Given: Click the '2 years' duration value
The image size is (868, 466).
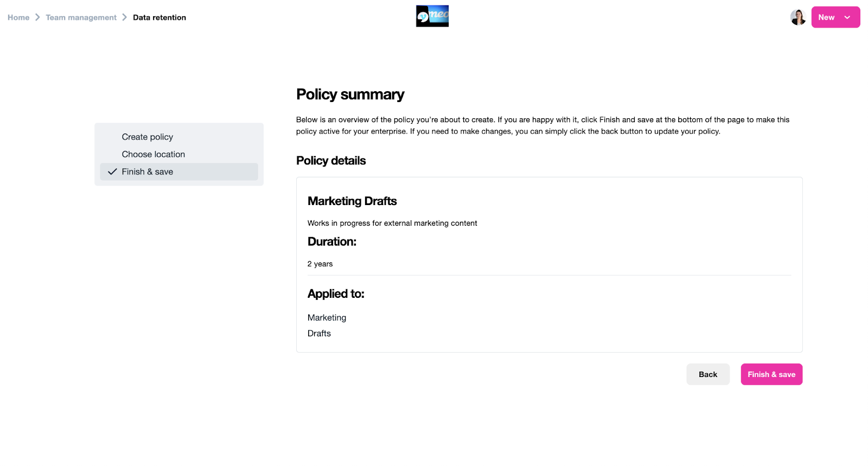Looking at the screenshot, I should [x=320, y=264].
